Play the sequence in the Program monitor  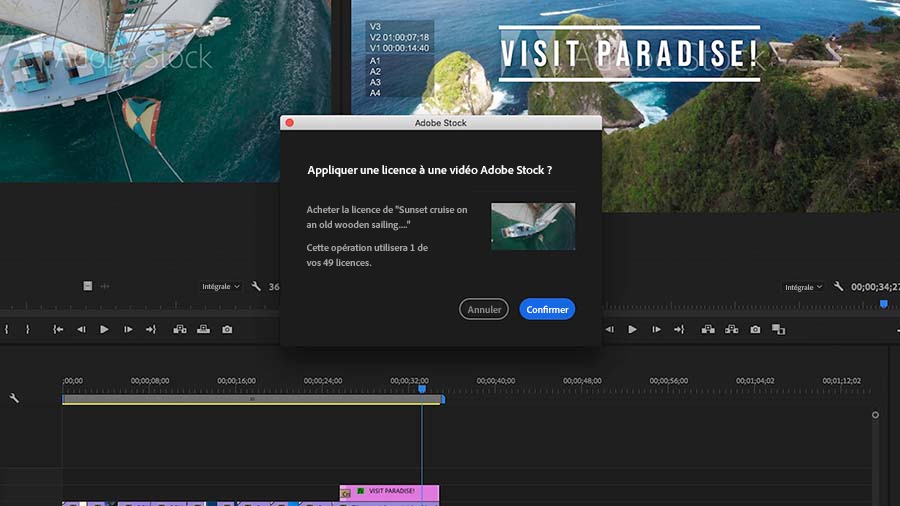point(633,329)
